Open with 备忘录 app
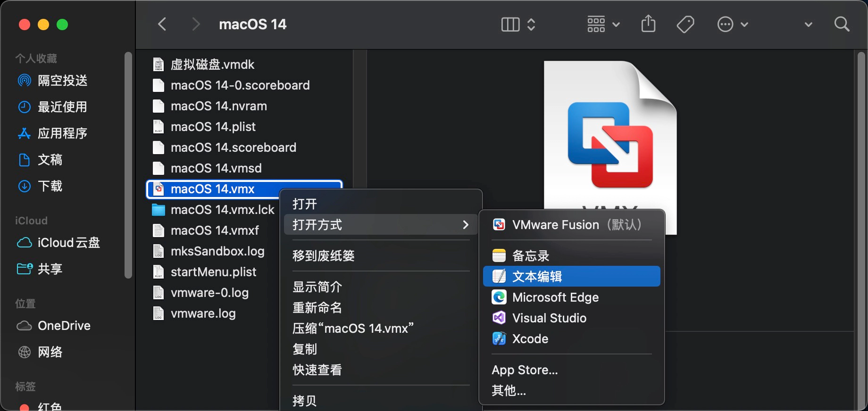Image resolution: width=868 pixels, height=411 pixels. [572, 256]
